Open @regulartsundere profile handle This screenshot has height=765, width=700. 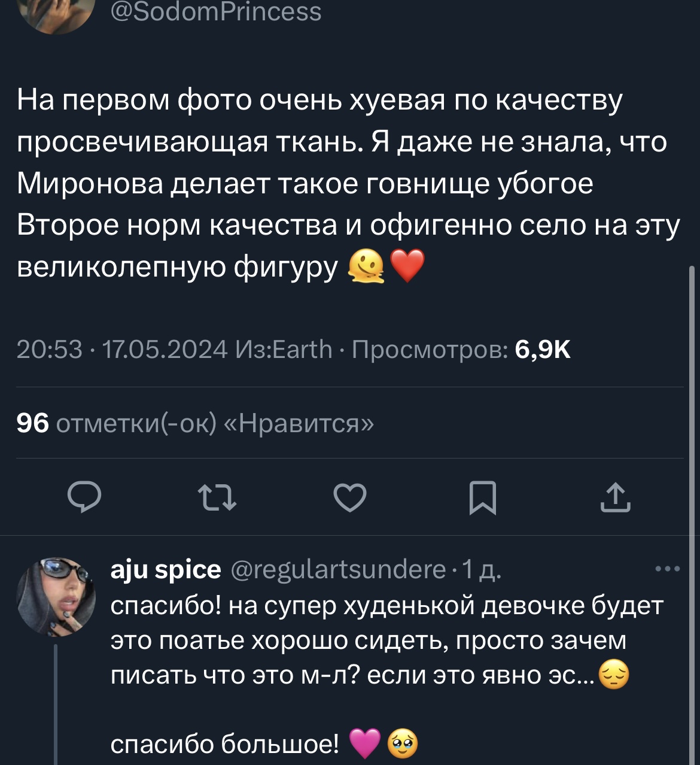tap(339, 569)
